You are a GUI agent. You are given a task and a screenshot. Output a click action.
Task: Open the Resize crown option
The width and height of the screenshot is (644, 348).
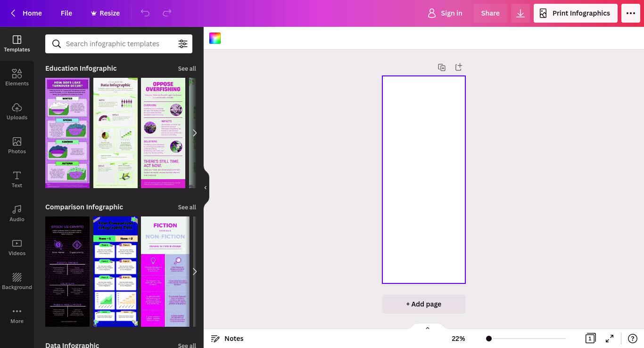click(105, 13)
